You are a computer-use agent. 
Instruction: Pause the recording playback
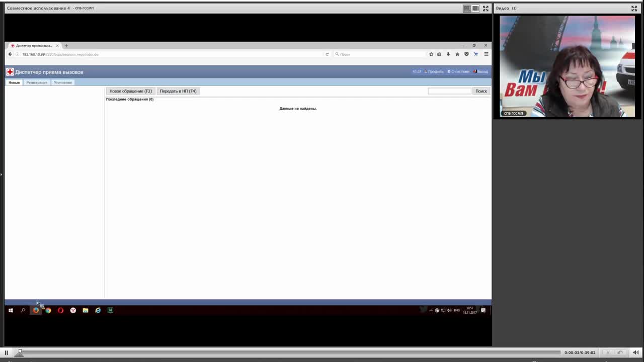point(6,352)
